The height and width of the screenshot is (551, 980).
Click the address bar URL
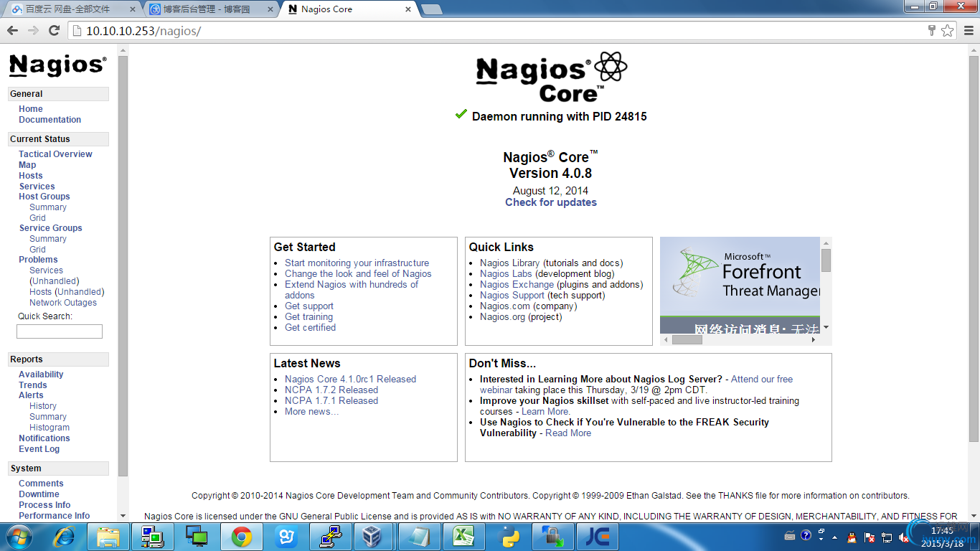point(143,31)
